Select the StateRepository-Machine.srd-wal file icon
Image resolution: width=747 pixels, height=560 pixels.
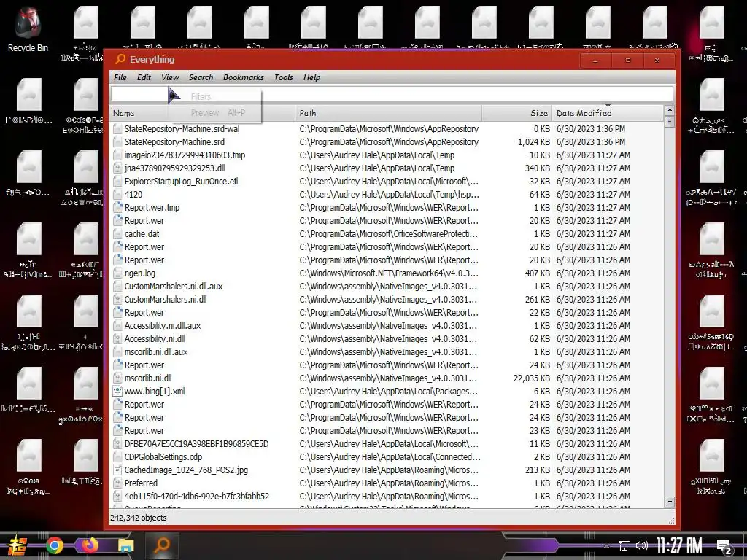[117, 128]
